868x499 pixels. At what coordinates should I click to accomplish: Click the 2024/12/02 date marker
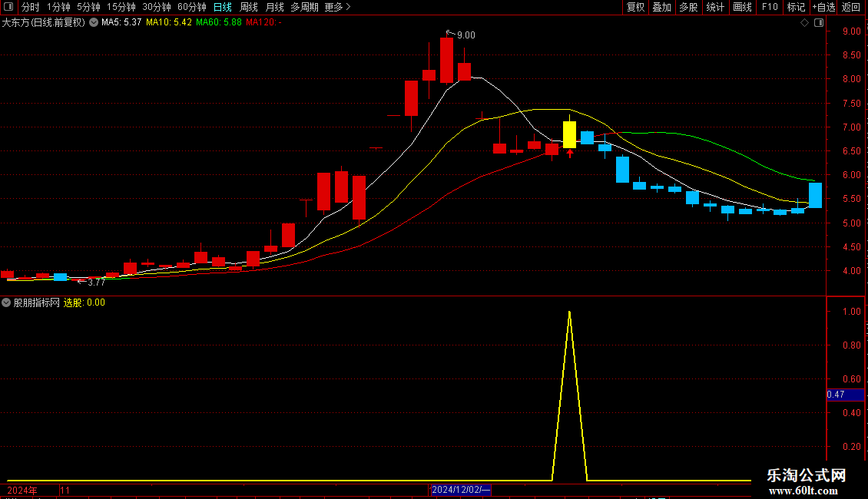coord(461,490)
